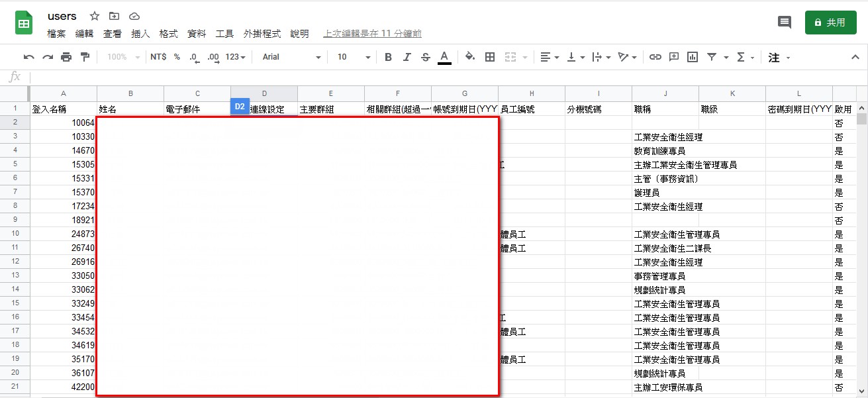Open the 外掛程式 menu
Viewport: 868px width, 398px height.
[x=262, y=34]
